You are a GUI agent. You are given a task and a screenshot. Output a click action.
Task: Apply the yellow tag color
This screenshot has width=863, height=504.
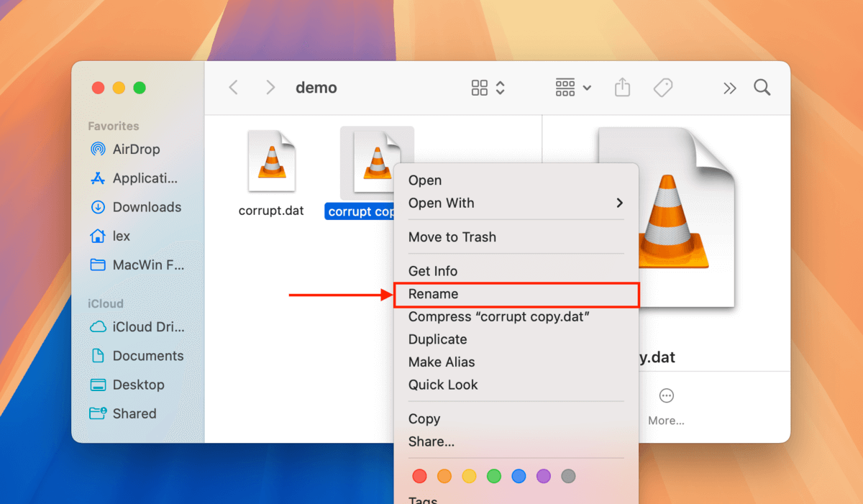point(469,476)
